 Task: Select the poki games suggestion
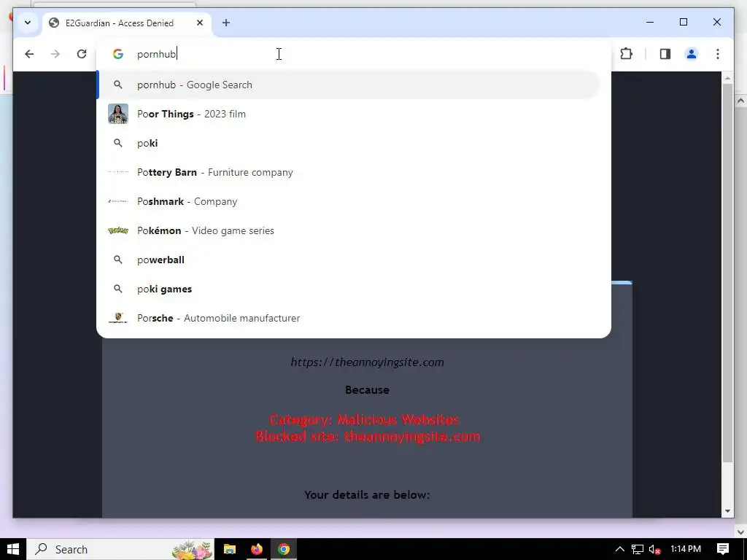[x=349, y=289]
